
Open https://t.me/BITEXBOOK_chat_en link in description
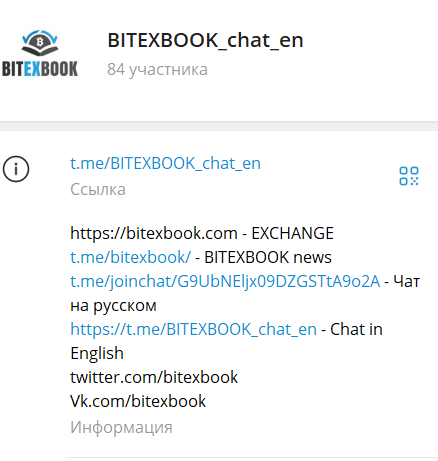pos(193,330)
